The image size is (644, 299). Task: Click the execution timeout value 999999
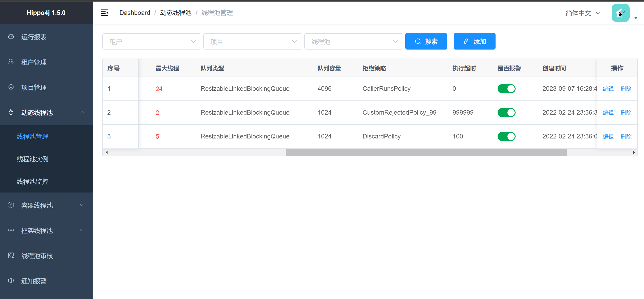pyautogui.click(x=463, y=113)
